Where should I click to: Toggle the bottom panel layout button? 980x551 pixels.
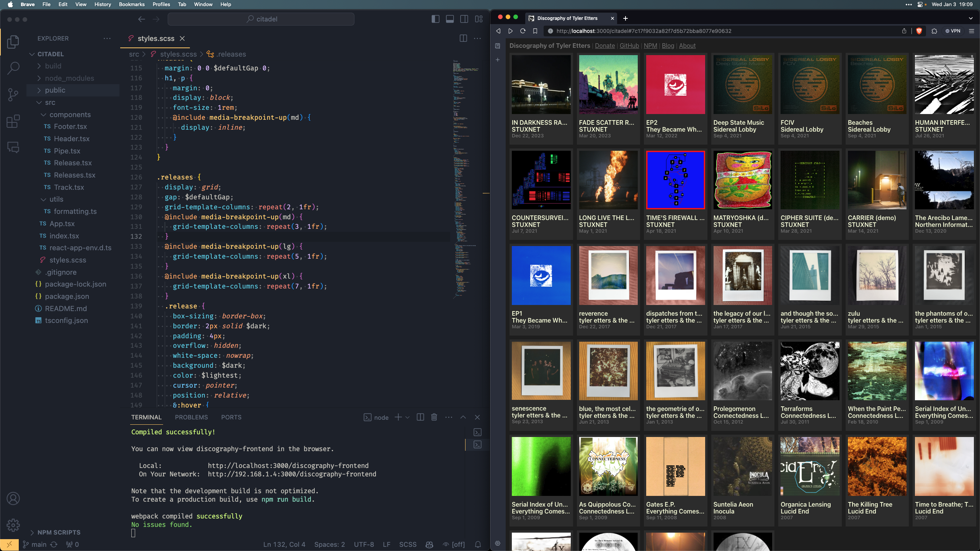pyautogui.click(x=450, y=19)
